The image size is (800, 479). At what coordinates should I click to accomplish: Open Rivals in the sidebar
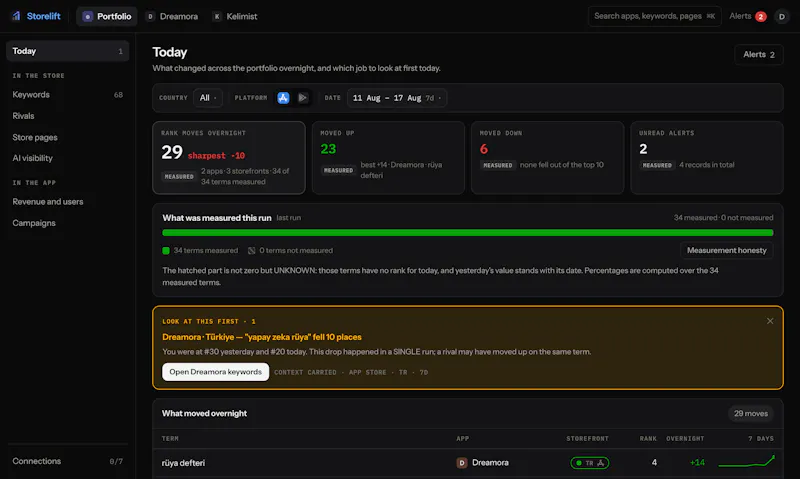[x=67, y=116]
